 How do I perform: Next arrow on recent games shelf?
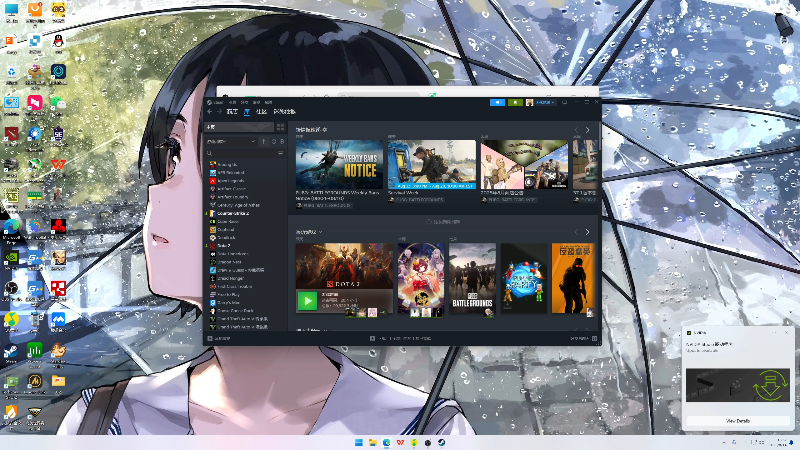(x=587, y=232)
